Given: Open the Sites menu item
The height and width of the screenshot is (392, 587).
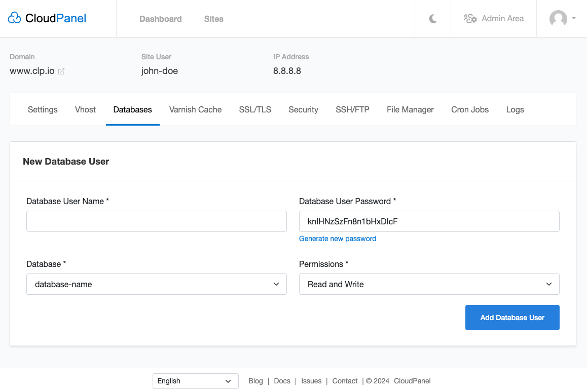Looking at the screenshot, I should click(x=213, y=19).
